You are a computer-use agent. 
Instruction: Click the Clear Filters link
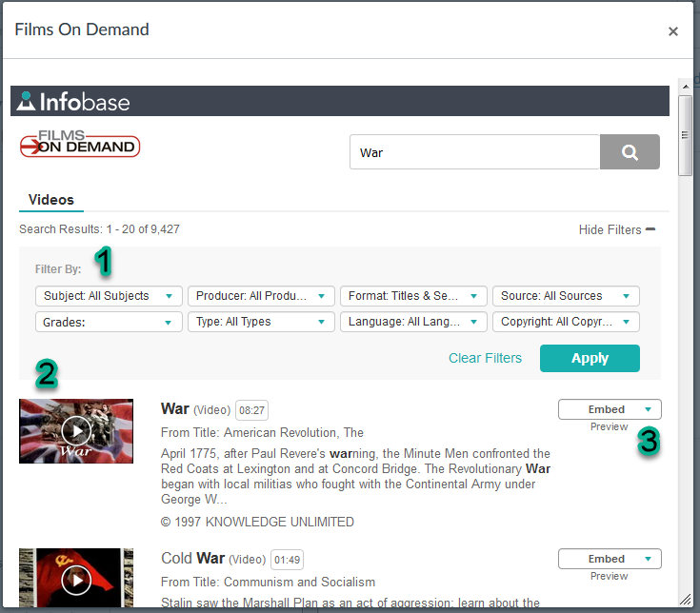click(x=485, y=358)
